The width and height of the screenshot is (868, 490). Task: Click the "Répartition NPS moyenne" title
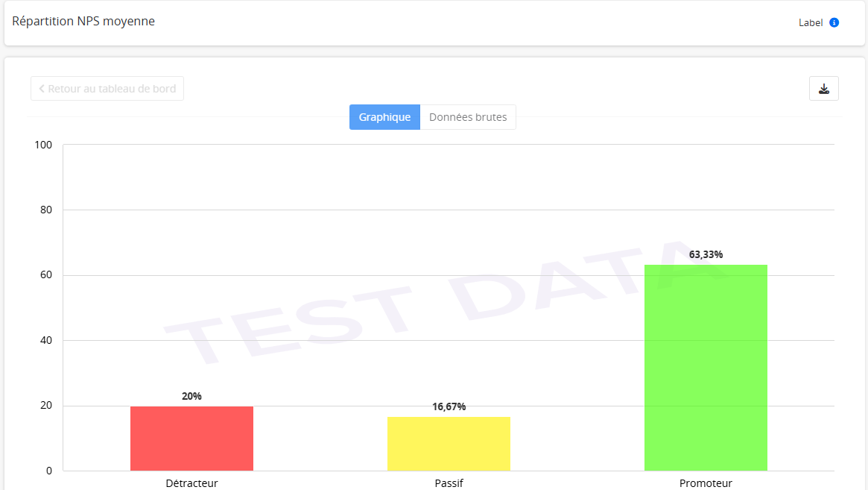[83, 21]
